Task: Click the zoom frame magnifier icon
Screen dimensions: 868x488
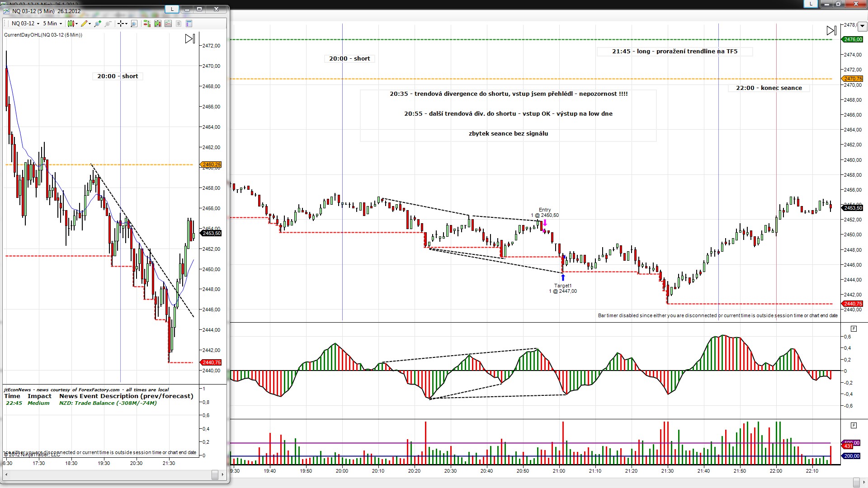Action: (134, 23)
